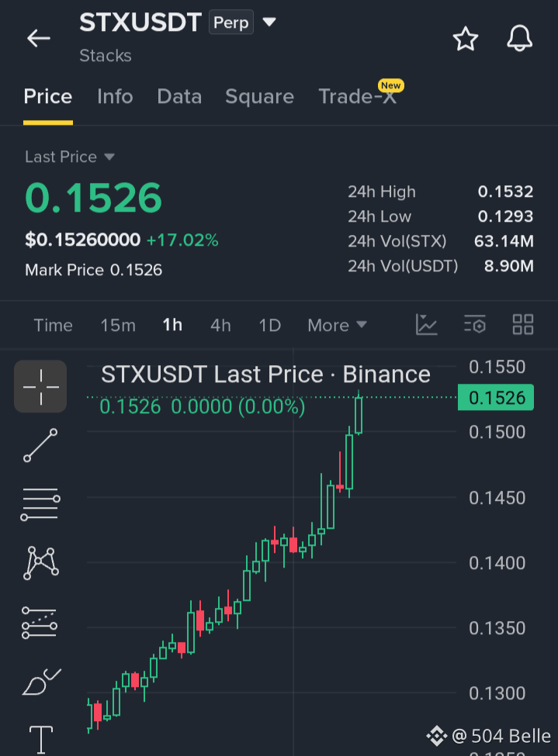Add STXUSDT to favorites with star icon
This screenshot has height=756, width=558.
click(466, 39)
